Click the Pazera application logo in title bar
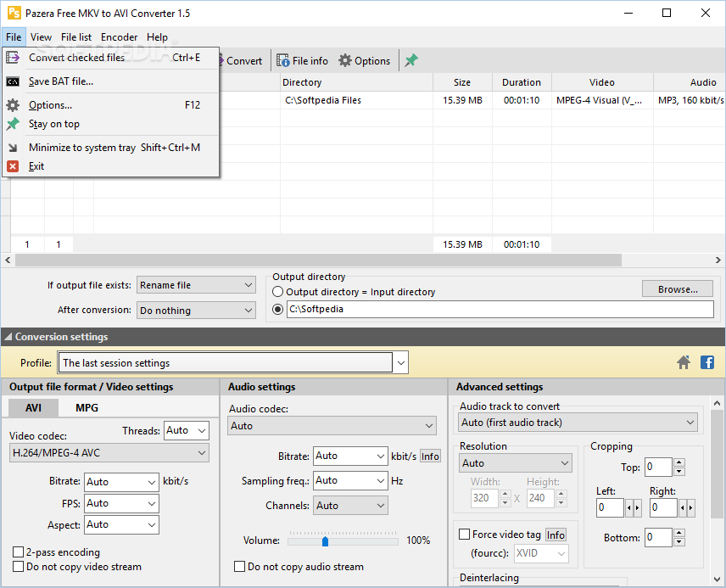Screen dimensions: 726x588 pyautogui.click(x=14, y=13)
